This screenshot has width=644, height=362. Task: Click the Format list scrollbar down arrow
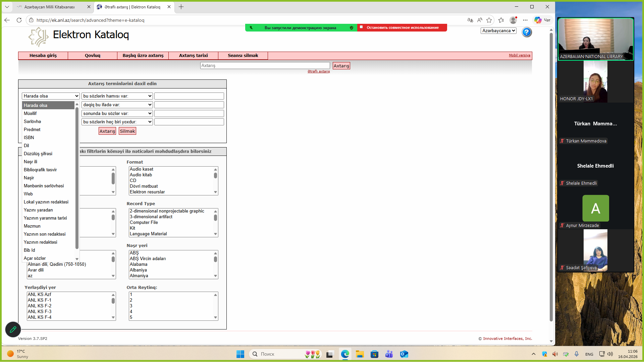[x=215, y=192]
